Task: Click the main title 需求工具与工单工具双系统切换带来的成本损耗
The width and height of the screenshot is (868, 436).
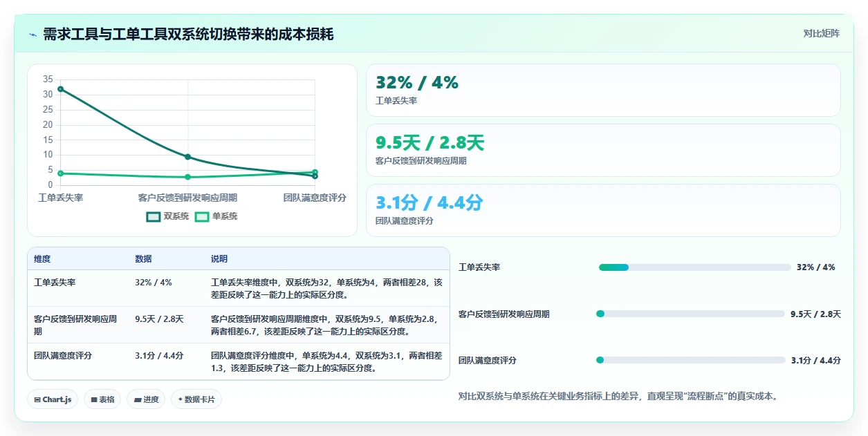Action: [x=188, y=34]
